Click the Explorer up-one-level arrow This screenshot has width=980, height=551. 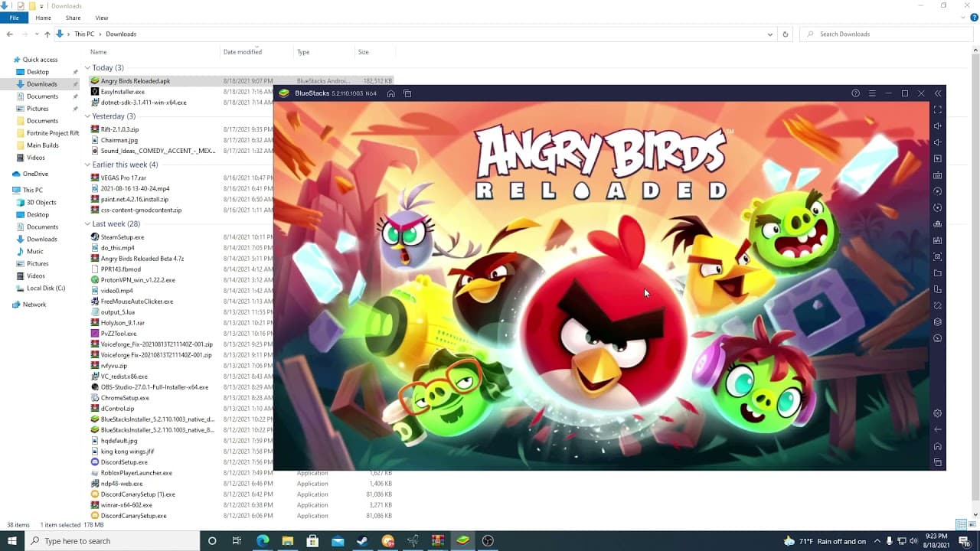click(x=47, y=34)
